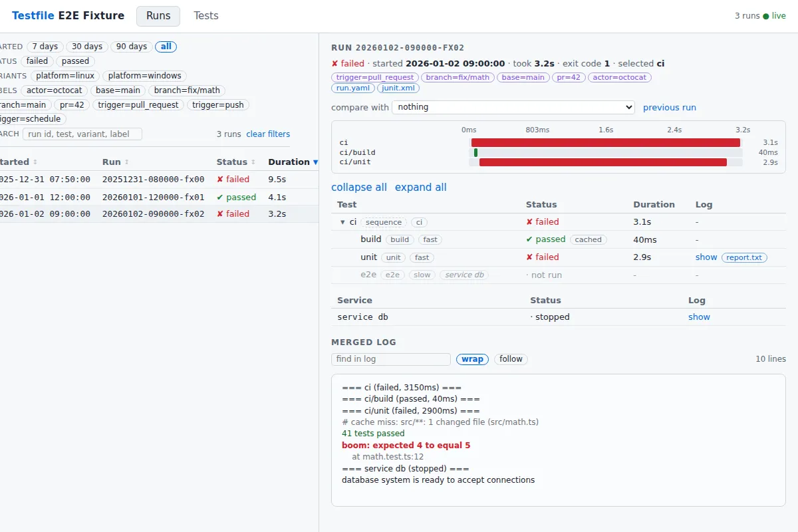Click the e2e not-run test row
This screenshot has width=798, height=532.
[x=559, y=275]
